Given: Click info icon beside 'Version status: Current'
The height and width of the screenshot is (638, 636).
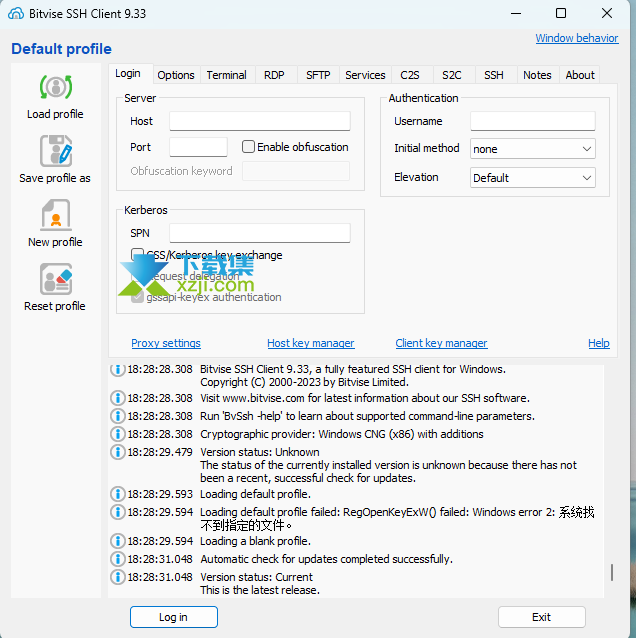Looking at the screenshot, I should 118,577.
